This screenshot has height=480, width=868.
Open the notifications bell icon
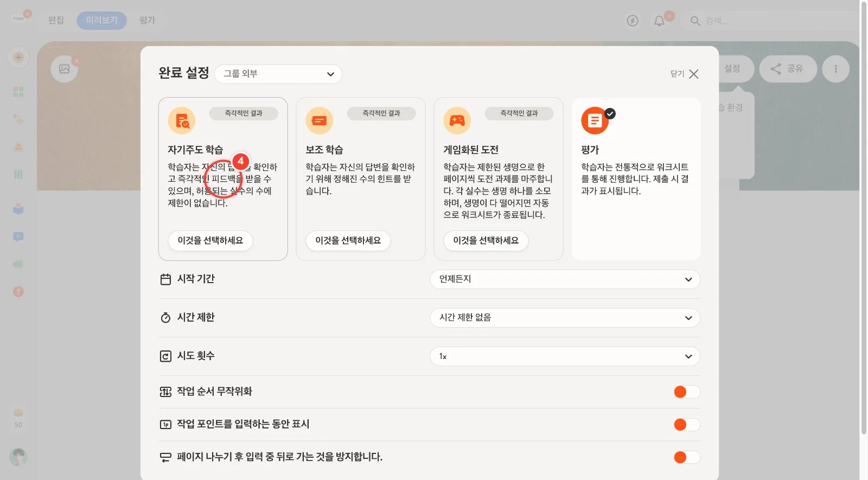point(659,21)
